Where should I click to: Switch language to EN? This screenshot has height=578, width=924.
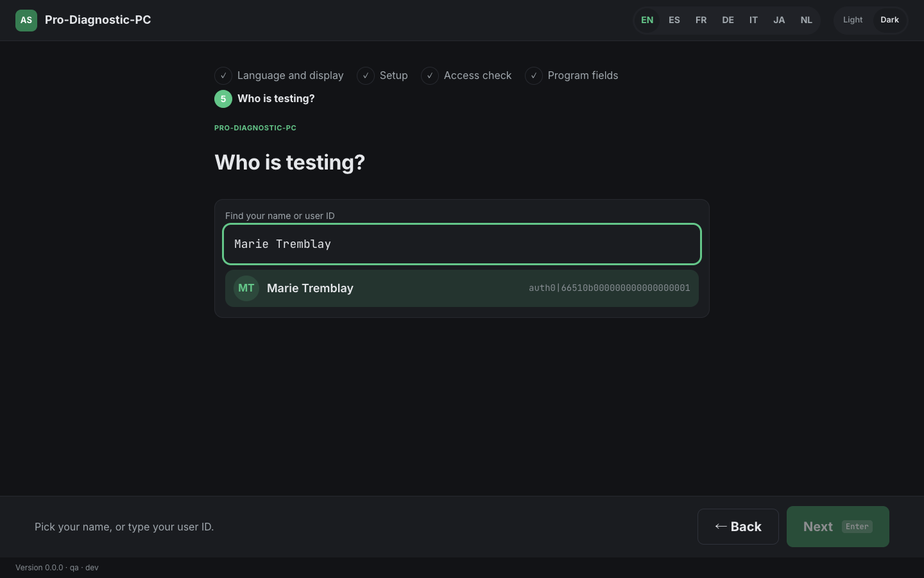tap(647, 21)
